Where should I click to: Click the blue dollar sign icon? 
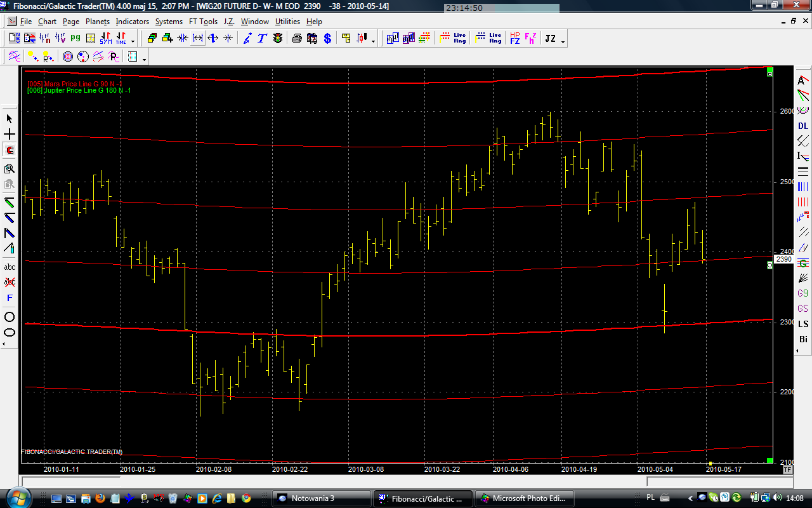[327, 38]
